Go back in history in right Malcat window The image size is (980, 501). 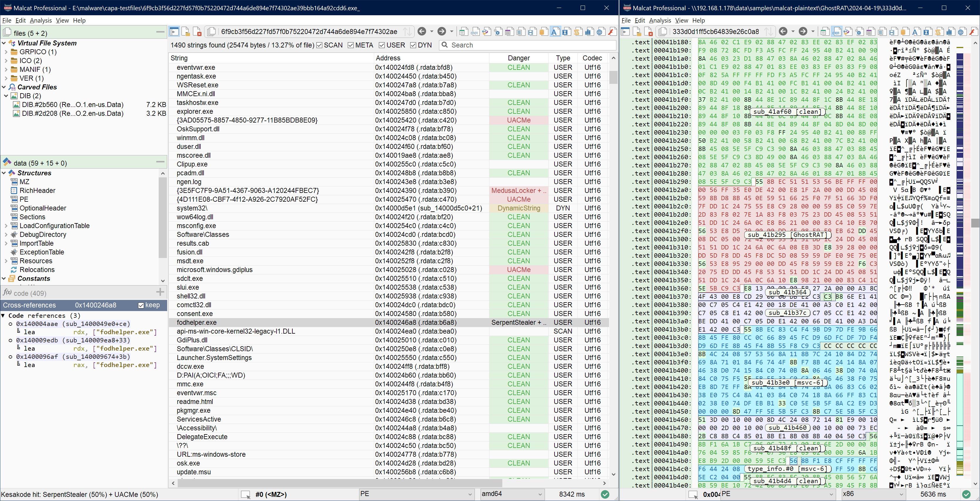[783, 32]
